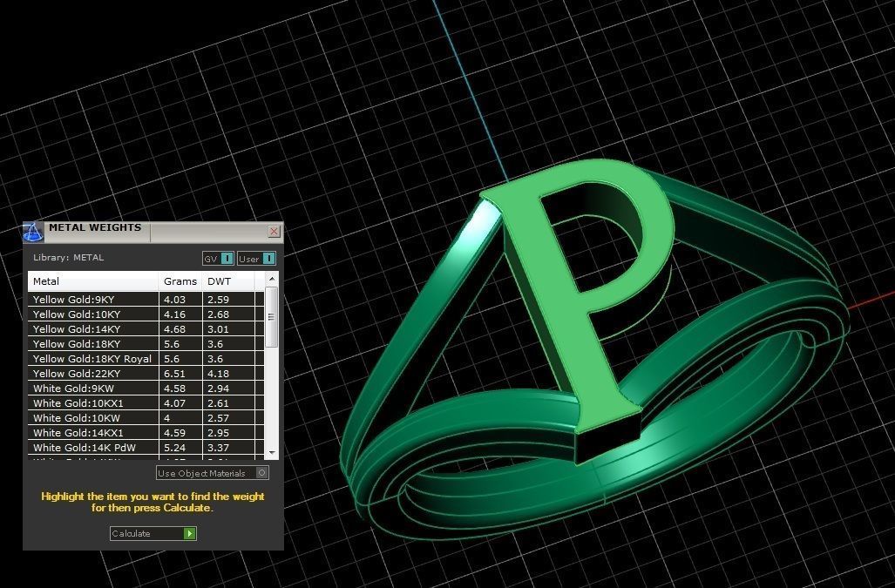Click the metal list scroll up arrow

point(272,279)
